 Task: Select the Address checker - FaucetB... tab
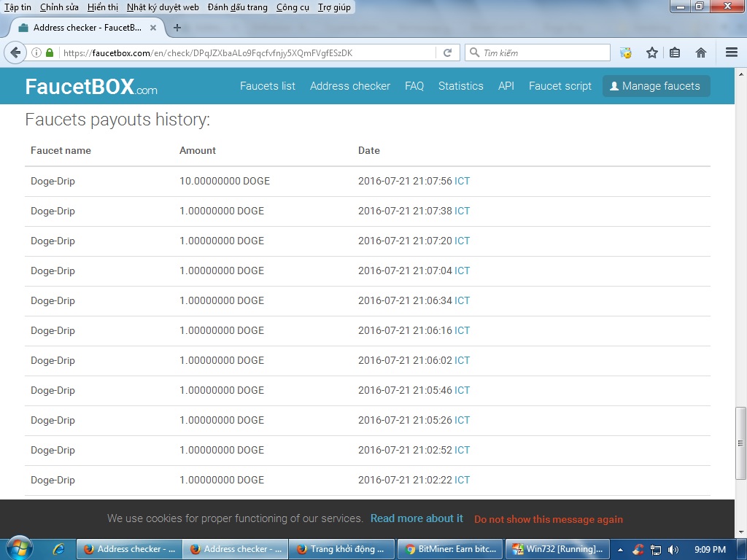pos(88,28)
